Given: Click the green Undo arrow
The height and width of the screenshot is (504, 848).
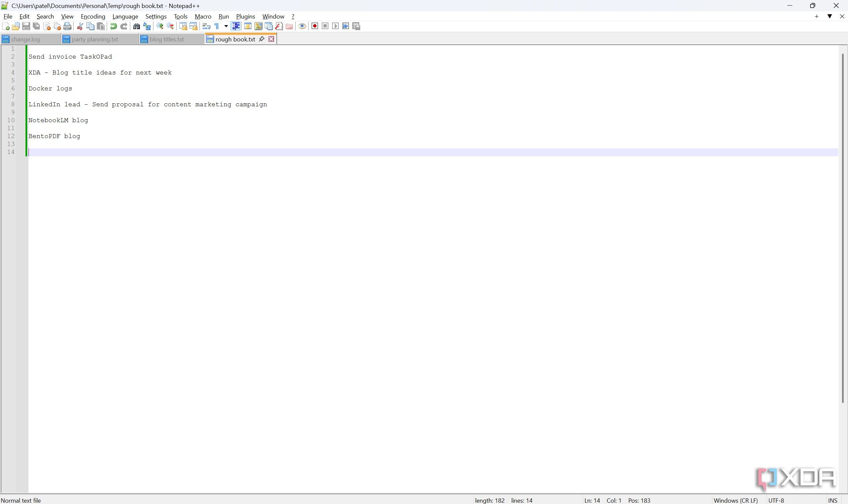Looking at the screenshot, I should pyautogui.click(x=114, y=26).
